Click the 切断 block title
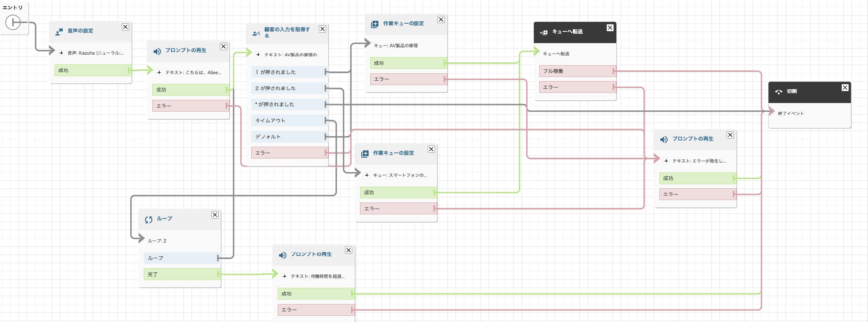The width and height of the screenshot is (868, 322). [792, 91]
